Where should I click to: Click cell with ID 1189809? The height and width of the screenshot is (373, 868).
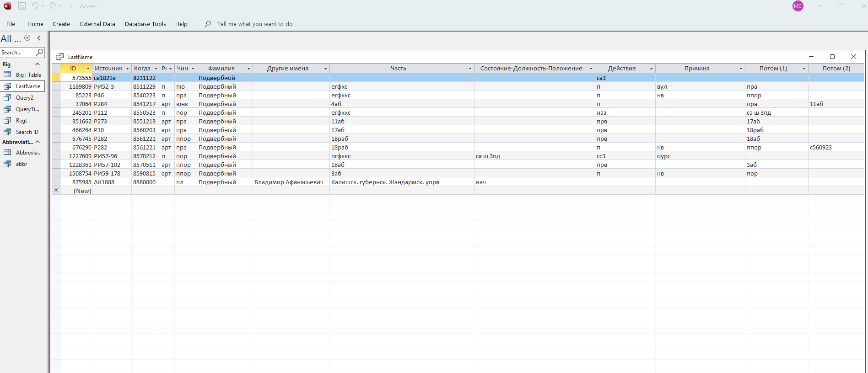pos(76,86)
